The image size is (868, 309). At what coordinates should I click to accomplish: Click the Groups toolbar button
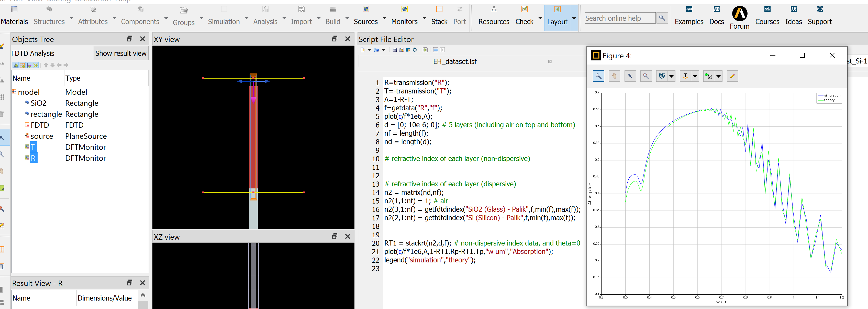pyautogui.click(x=184, y=17)
